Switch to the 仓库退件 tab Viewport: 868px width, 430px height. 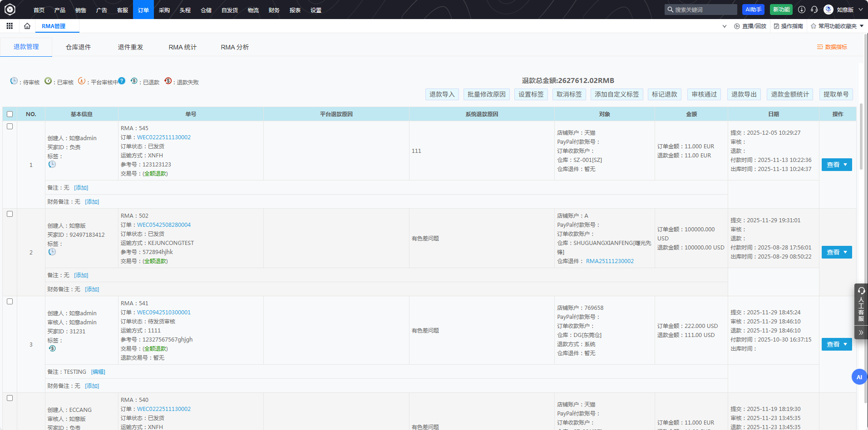78,47
